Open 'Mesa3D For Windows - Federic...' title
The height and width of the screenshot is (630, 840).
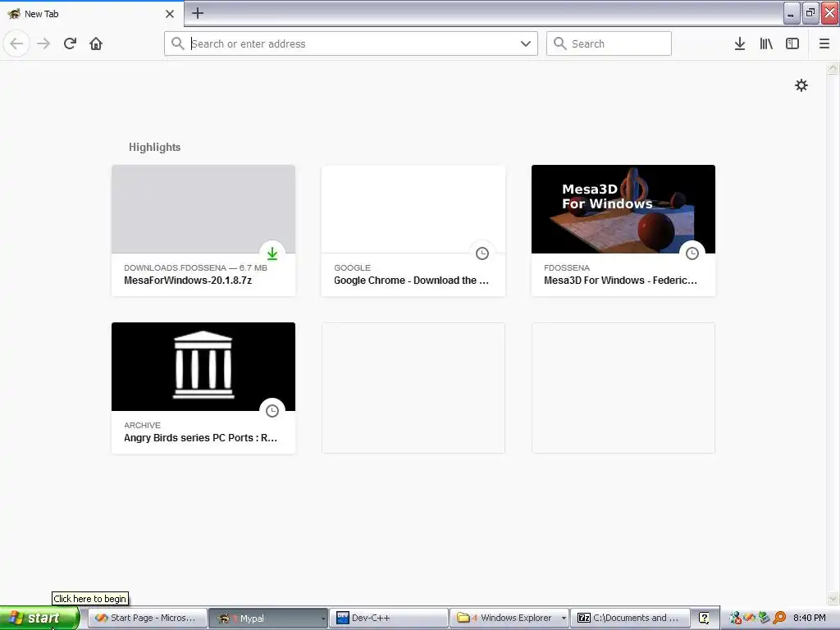tap(620, 281)
